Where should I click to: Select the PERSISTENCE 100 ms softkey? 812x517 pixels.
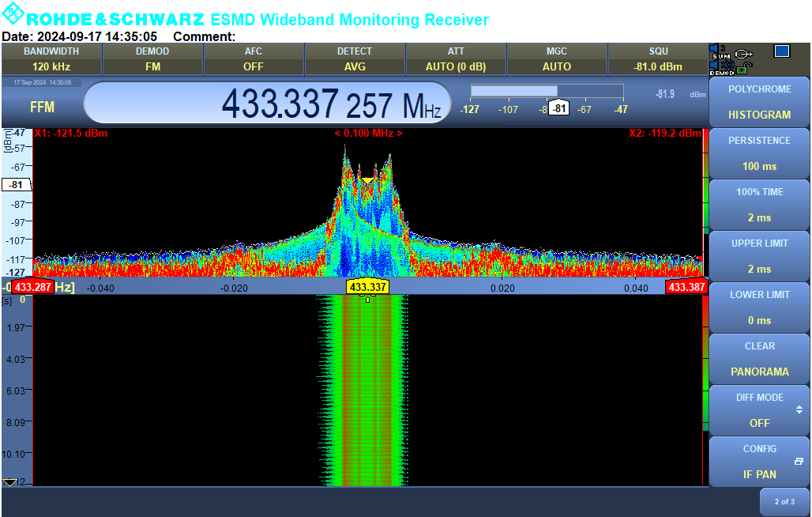click(x=759, y=153)
